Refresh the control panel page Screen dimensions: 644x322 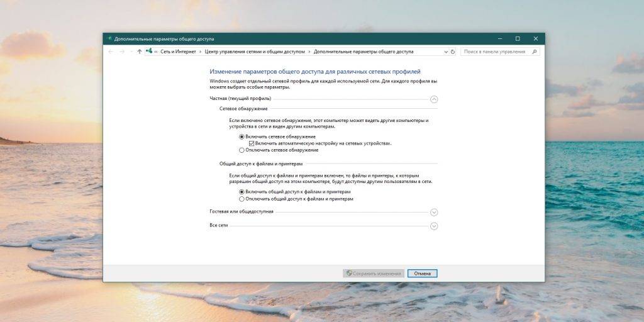point(453,52)
